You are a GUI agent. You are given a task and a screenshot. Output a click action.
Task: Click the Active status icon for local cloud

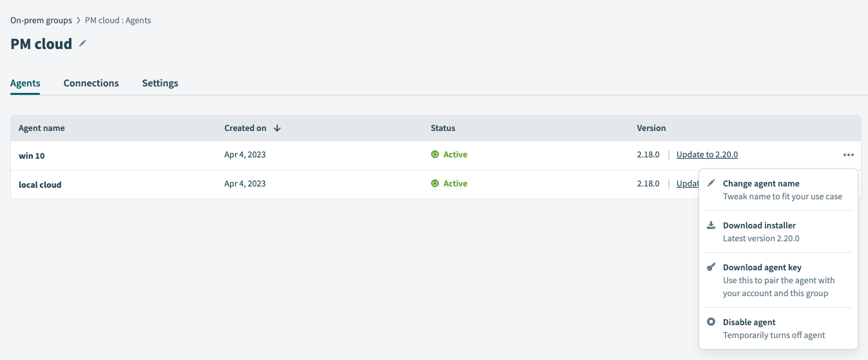click(x=435, y=184)
